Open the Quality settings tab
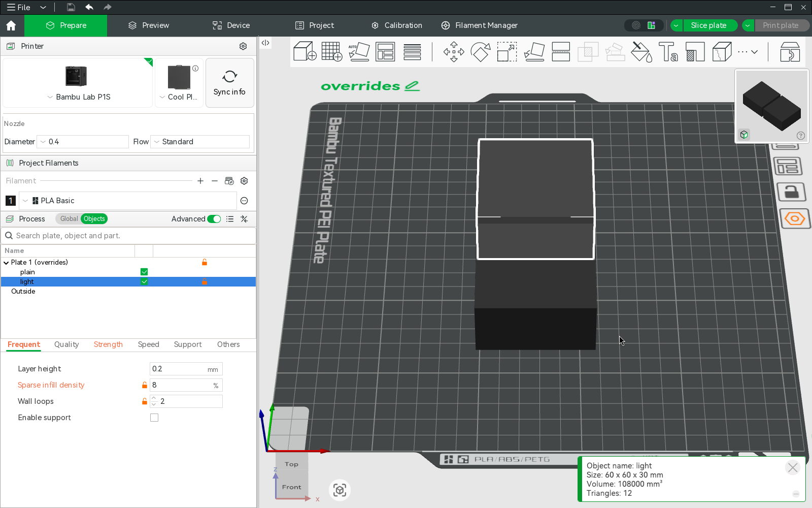This screenshot has width=812, height=508. click(x=66, y=344)
